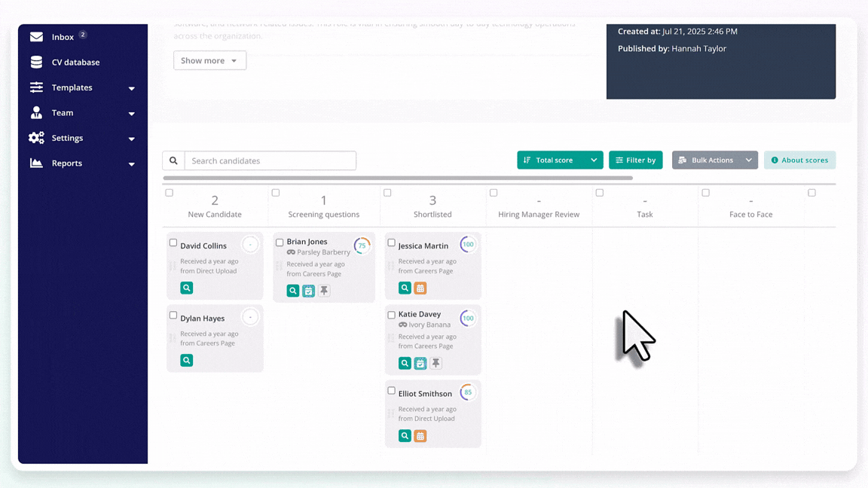Image resolution: width=868 pixels, height=488 pixels.
Task: Click calendar check icon on Katie Davey card
Action: (x=420, y=363)
